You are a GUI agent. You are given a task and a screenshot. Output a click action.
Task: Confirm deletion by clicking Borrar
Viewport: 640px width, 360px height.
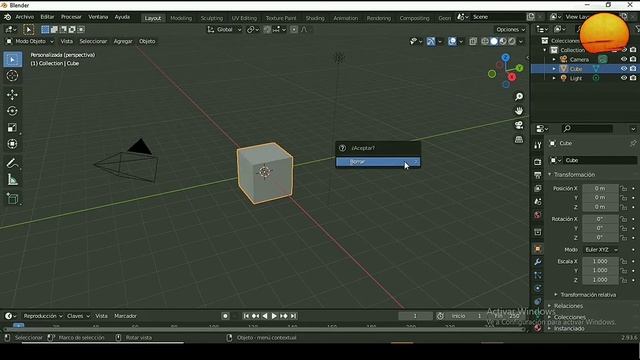point(378,162)
